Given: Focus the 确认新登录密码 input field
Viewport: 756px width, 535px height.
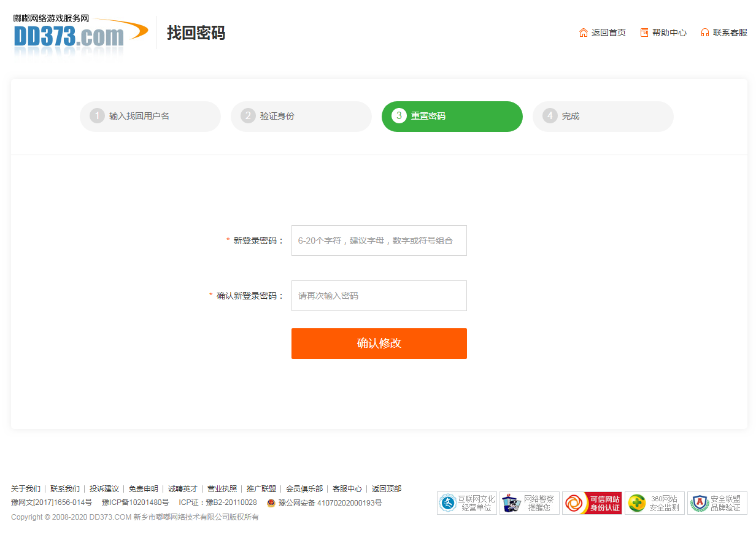Looking at the screenshot, I should coord(379,296).
